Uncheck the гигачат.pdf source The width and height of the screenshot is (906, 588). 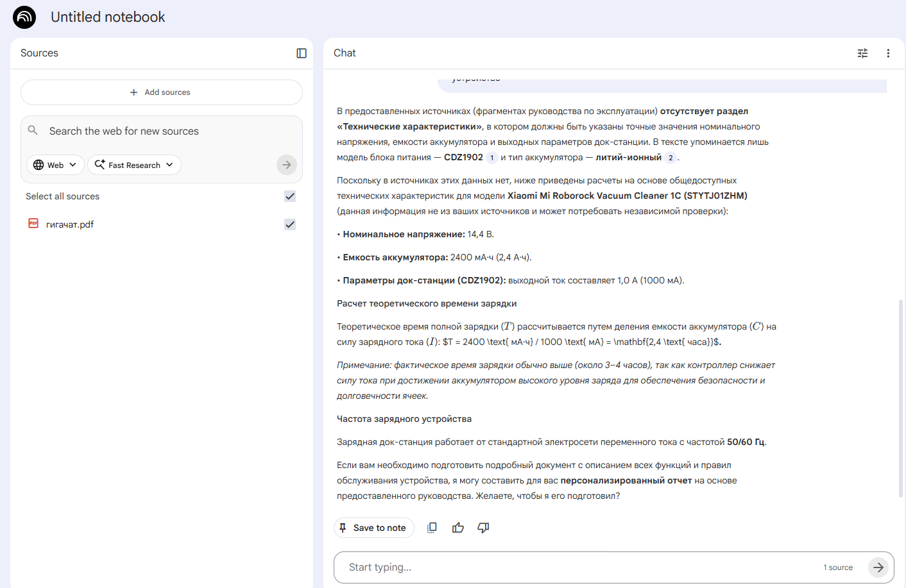(290, 224)
